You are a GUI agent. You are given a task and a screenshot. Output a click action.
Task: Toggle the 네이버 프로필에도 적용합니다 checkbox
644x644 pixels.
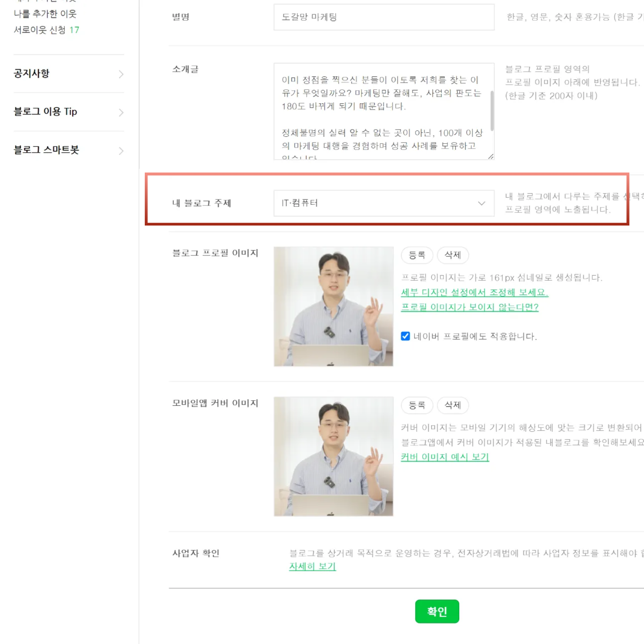coord(405,336)
